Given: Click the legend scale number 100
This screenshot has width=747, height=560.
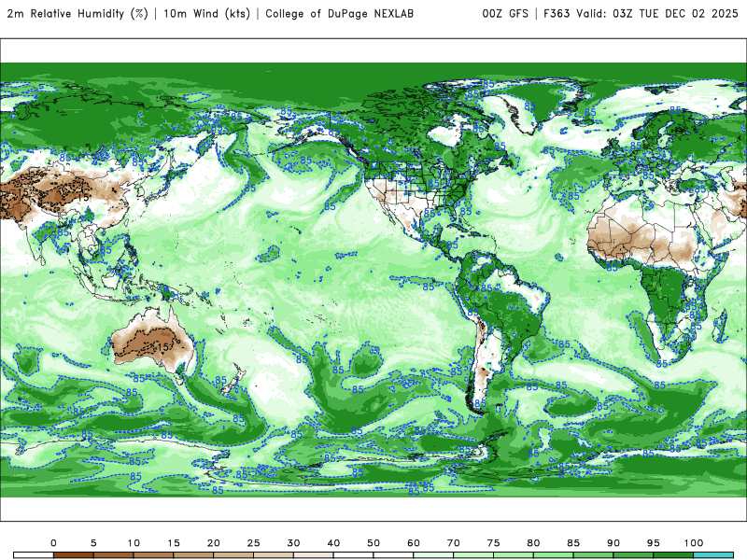Looking at the screenshot, I should tap(694, 543).
